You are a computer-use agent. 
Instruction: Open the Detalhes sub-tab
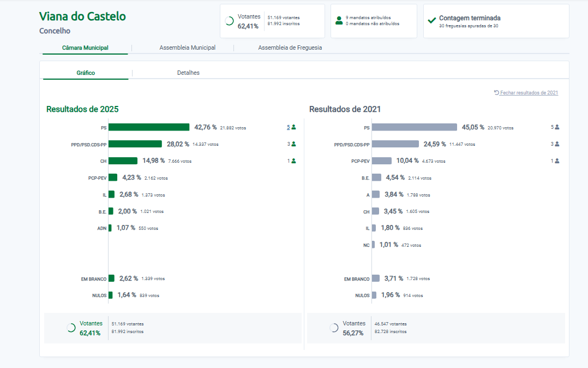click(x=188, y=73)
